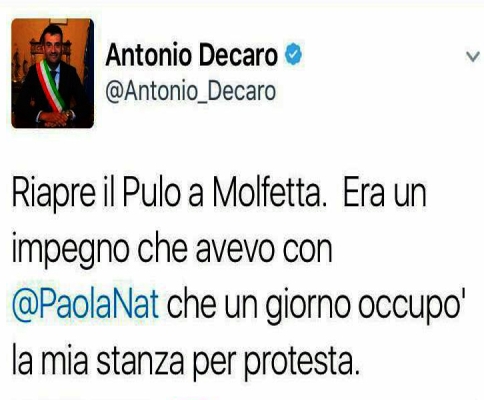Click the tricolor sash in the avatar
484x400 pixels.
[50, 86]
